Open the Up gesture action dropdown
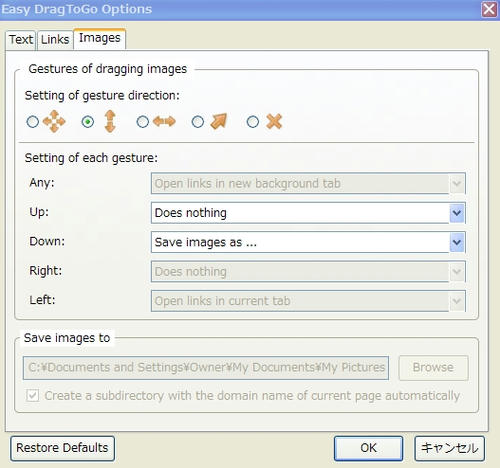 [308, 213]
